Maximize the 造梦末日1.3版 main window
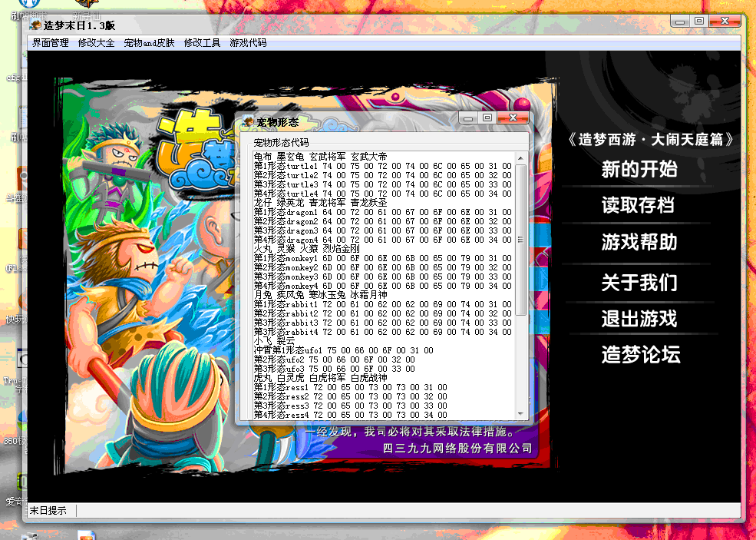This screenshot has width=756, height=540. click(699, 22)
